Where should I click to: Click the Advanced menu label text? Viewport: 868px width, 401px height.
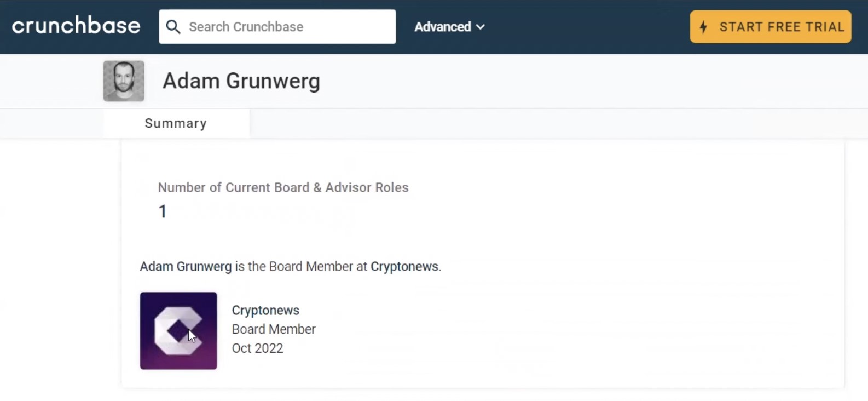click(443, 27)
